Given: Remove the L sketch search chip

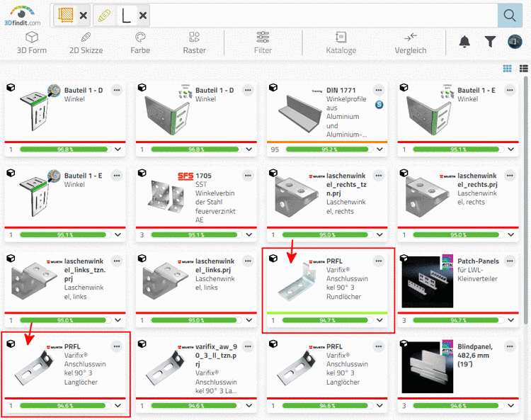Looking at the screenshot, I should [143, 16].
